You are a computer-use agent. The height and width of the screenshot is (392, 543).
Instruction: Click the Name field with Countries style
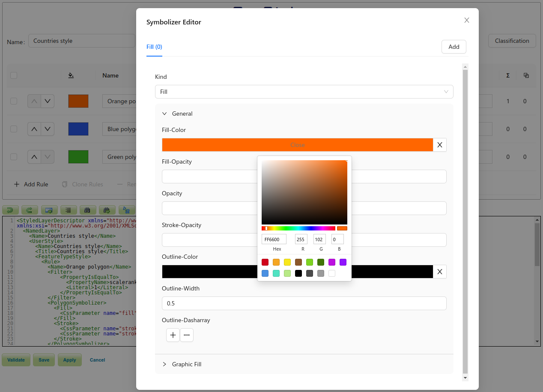coord(82,41)
